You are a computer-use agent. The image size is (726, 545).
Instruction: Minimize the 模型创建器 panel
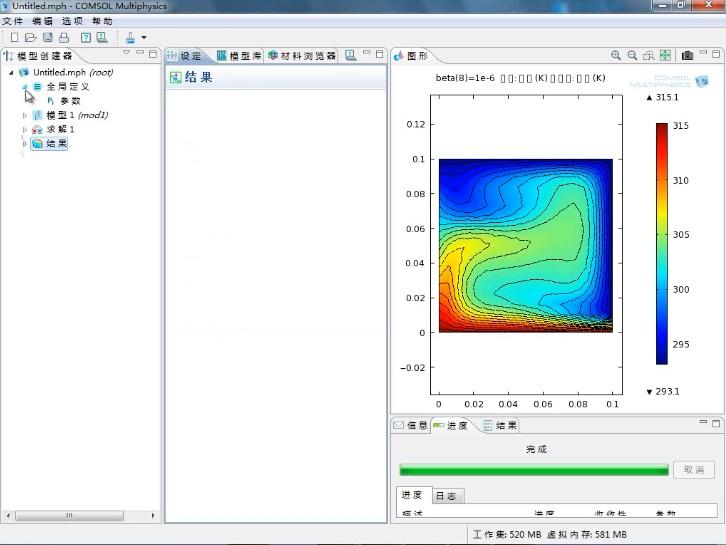point(140,53)
